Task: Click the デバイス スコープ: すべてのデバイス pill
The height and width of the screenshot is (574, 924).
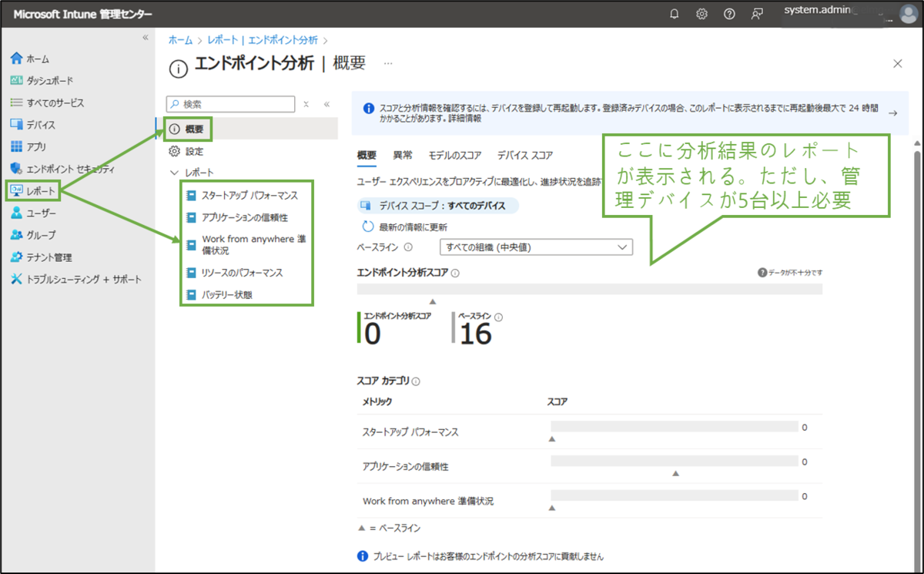Action: 438,206
